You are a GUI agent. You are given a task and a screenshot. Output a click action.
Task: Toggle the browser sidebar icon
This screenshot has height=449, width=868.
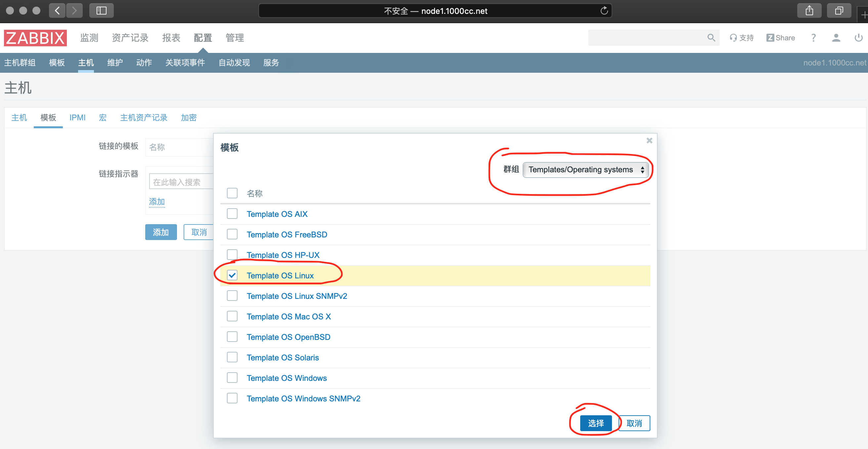click(x=101, y=11)
